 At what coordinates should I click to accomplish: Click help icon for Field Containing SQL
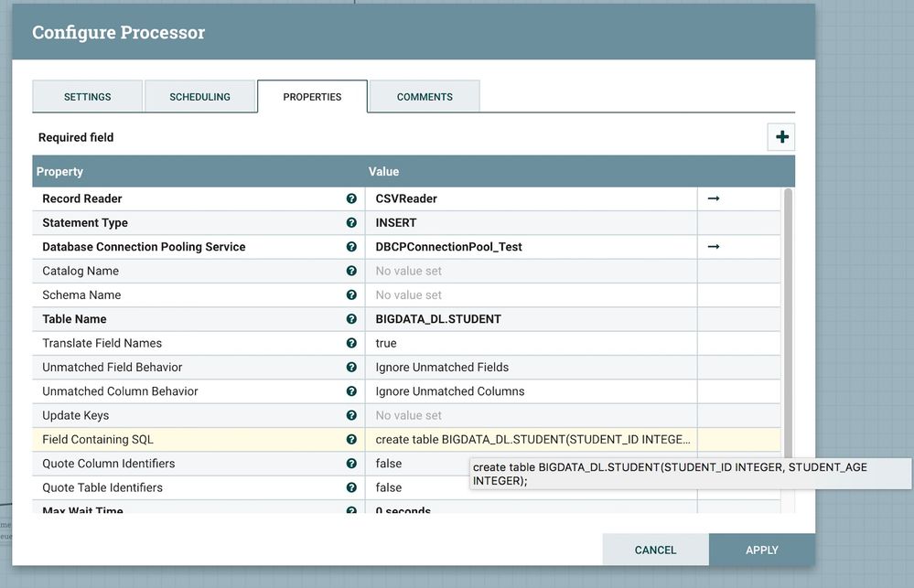[x=351, y=440]
